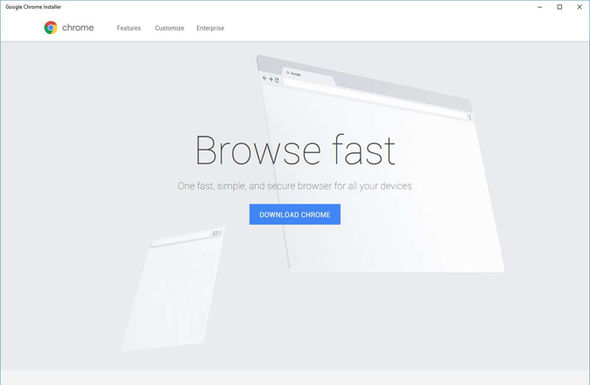Viewport: 590px width, 385px height.
Task: Minimize the Google Chrome Installer window
Action: (x=540, y=7)
